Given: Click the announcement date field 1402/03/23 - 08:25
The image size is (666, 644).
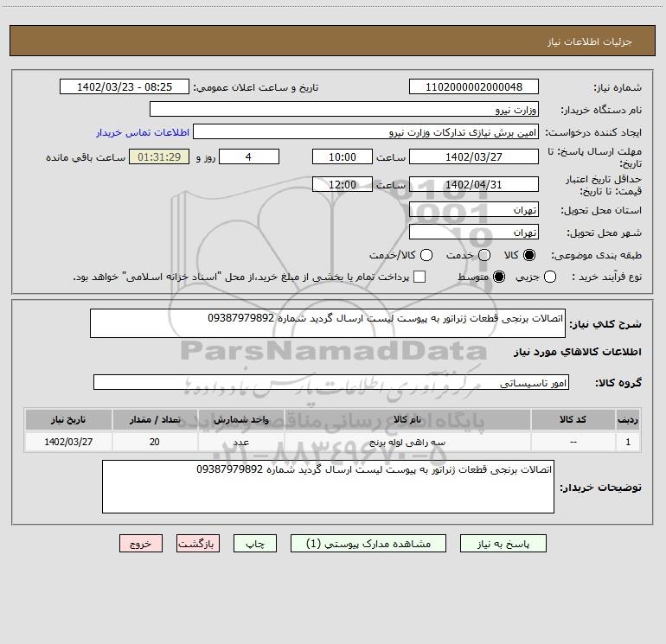Looking at the screenshot, I should pyautogui.click(x=124, y=87).
